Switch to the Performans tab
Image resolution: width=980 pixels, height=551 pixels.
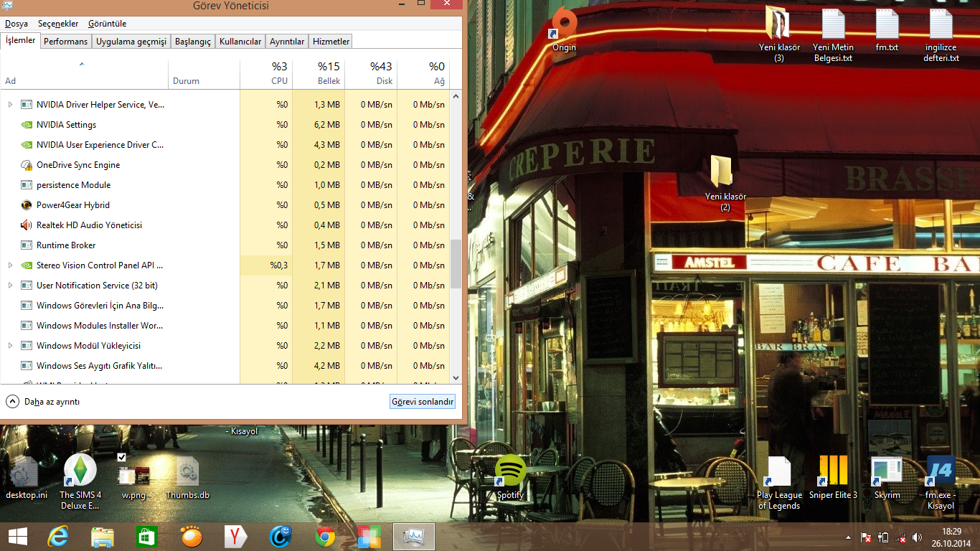pos(65,42)
